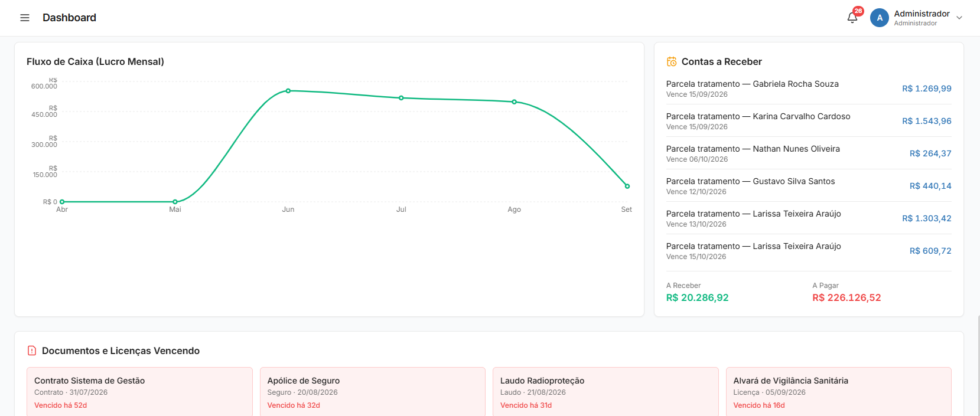
Task: Click the Dashboard page title
Action: click(69, 18)
